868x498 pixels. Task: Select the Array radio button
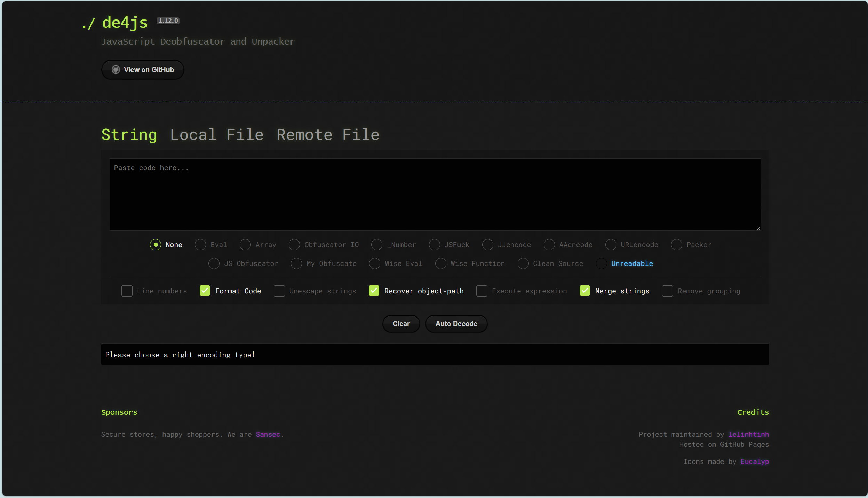(x=245, y=245)
